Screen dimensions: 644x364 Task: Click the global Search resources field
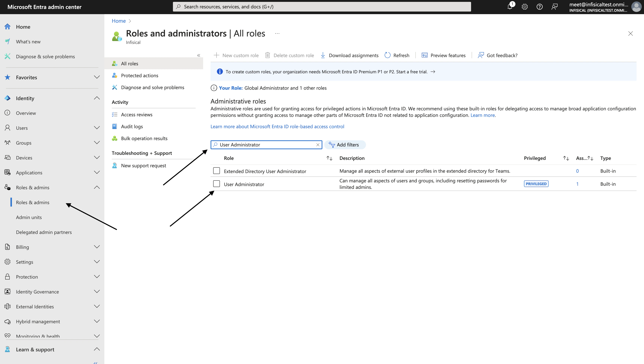click(322, 7)
